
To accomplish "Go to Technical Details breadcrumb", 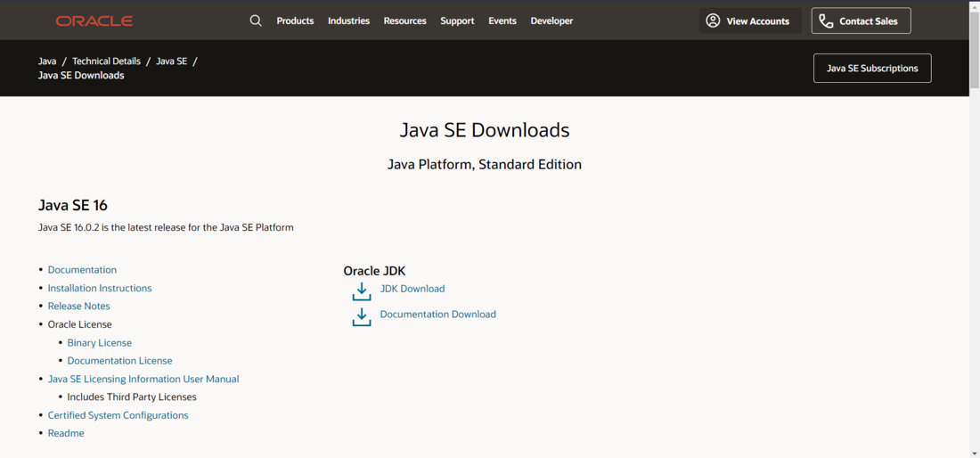I will point(106,61).
